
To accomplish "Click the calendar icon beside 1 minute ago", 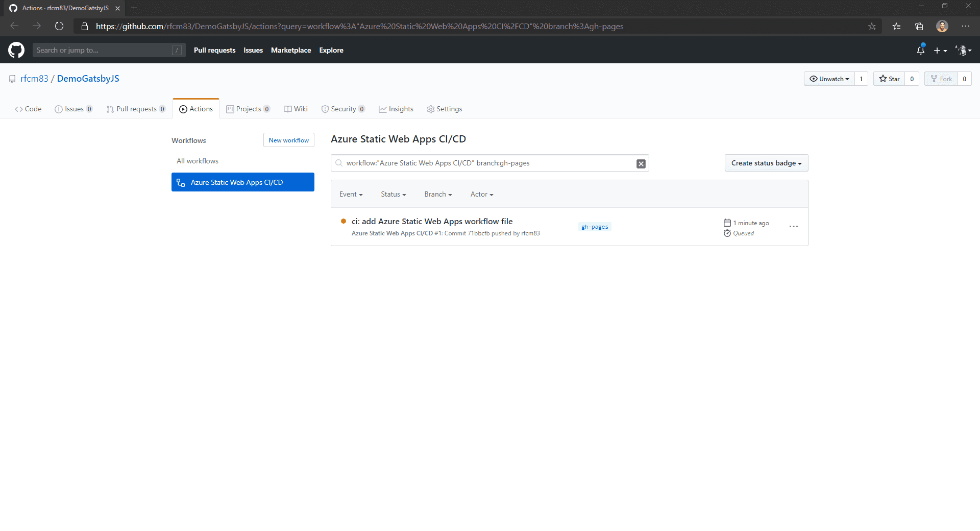I will click(727, 223).
